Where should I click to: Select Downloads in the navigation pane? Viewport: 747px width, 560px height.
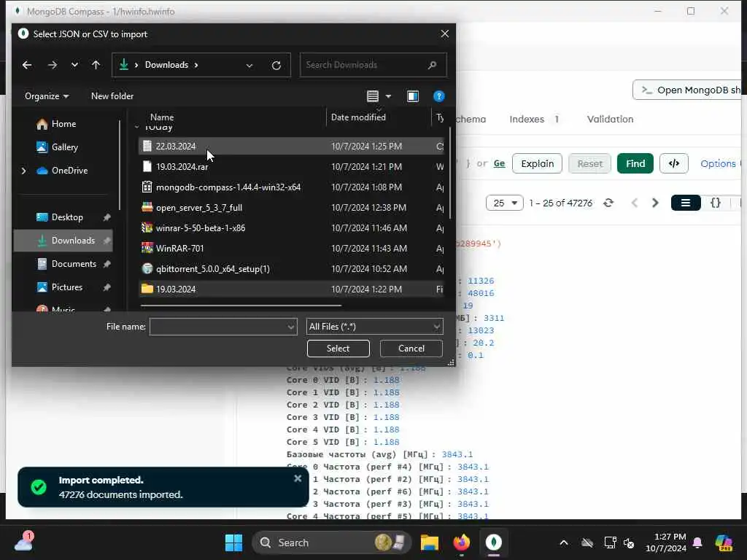pyautogui.click(x=63, y=241)
